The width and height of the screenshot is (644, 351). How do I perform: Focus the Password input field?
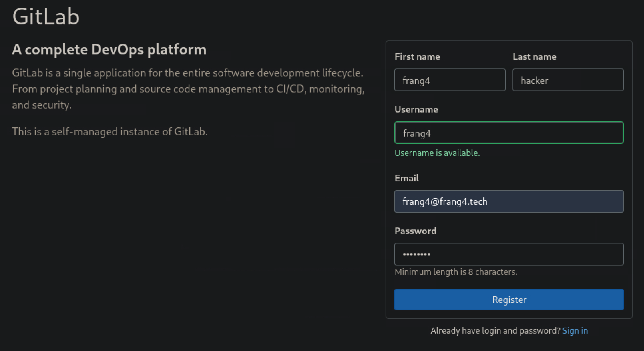(509, 254)
